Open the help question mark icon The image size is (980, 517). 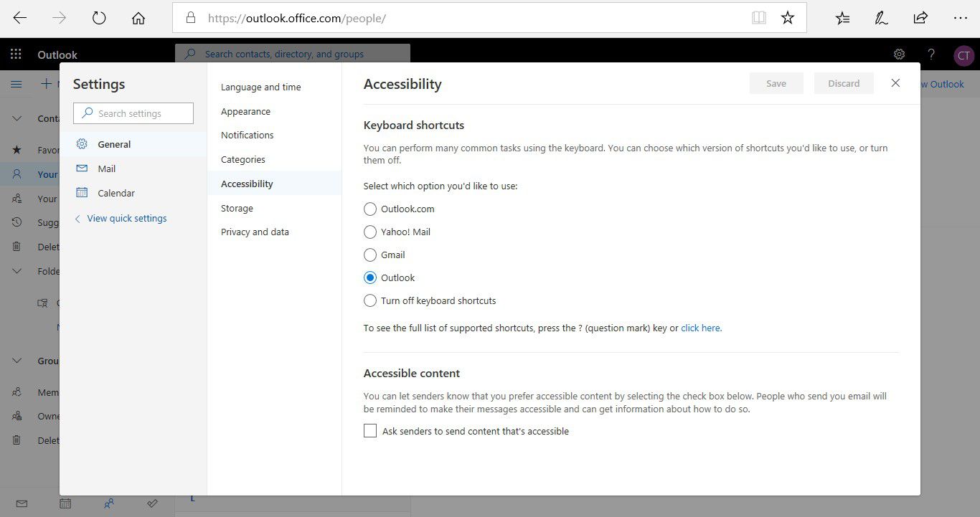[x=931, y=54]
